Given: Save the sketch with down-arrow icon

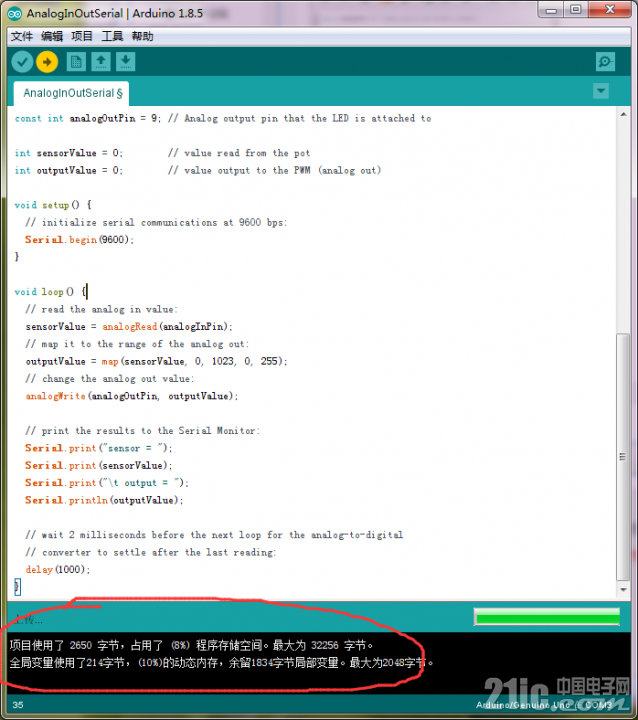Looking at the screenshot, I should [125, 62].
